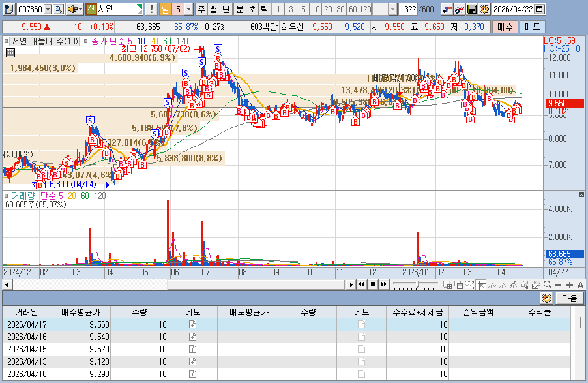Image resolution: width=588 pixels, height=383 pixels.
Task: Click the 다음 next button
Action: (x=569, y=298)
